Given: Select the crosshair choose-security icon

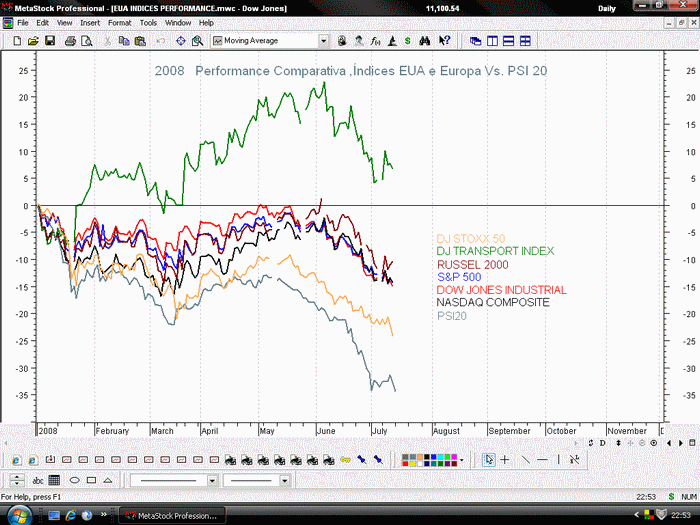Looking at the screenshot, I should coord(180,41).
